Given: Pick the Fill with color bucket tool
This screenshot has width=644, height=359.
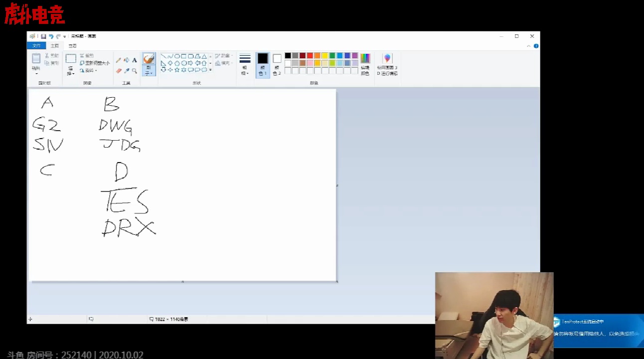Looking at the screenshot, I should point(127,60).
